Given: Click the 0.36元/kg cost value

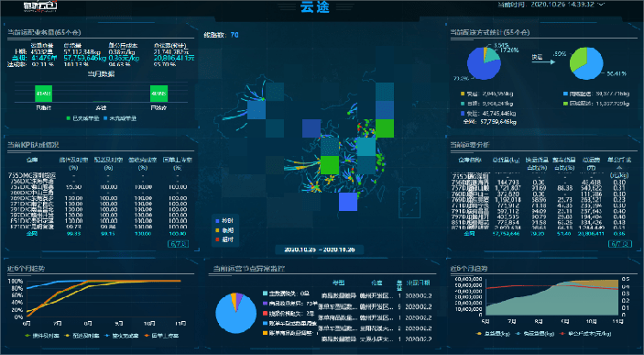Looking at the screenshot, I should [x=124, y=58].
